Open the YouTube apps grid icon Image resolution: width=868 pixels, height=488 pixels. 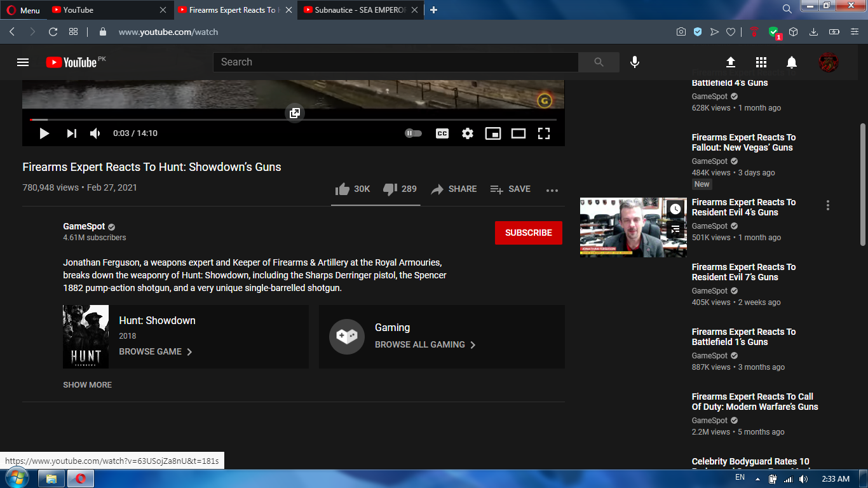(x=761, y=62)
